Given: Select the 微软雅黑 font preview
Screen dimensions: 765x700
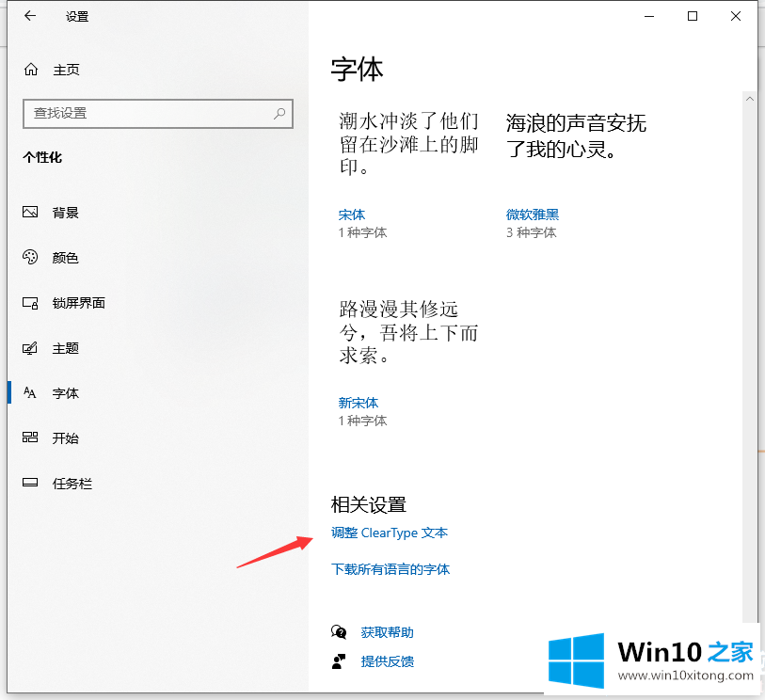Looking at the screenshot, I should 576,136.
